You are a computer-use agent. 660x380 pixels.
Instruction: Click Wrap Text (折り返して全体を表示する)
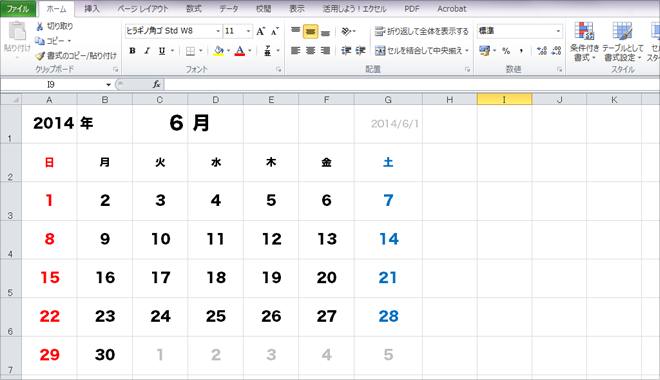[x=421, y=31]
